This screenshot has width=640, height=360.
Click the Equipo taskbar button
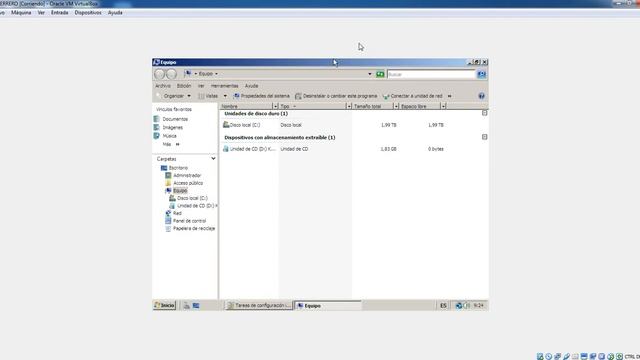click(x=328, y=305)
